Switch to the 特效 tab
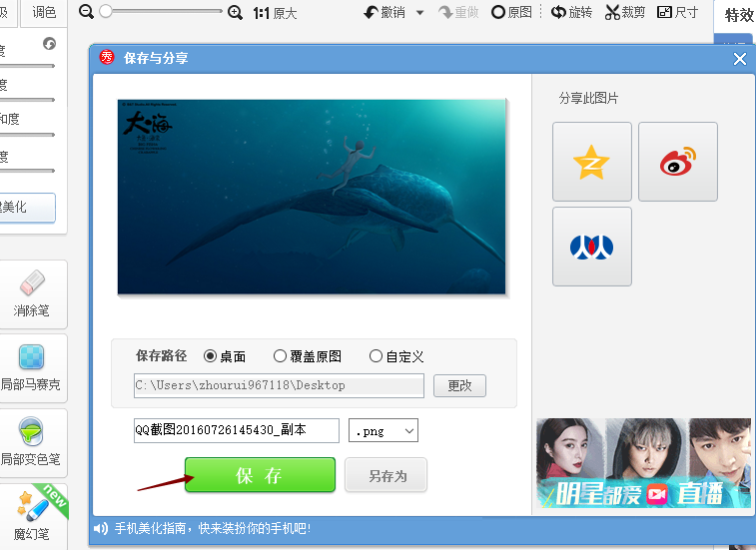756x550 pixels. (739, 15)
